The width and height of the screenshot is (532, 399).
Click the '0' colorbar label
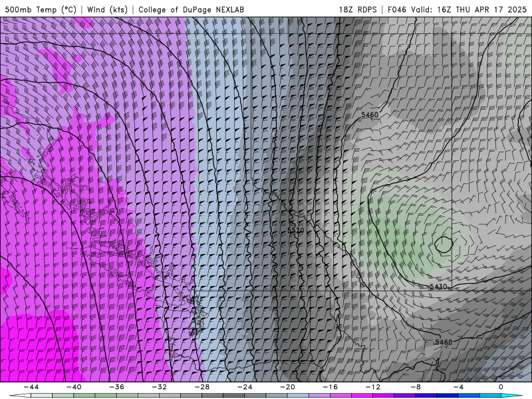point(501,387)
